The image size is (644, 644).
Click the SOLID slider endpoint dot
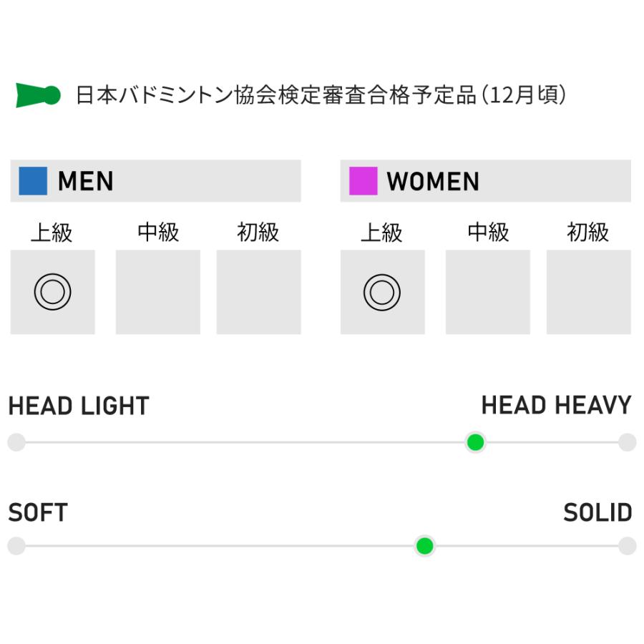(x=627, y=547)
